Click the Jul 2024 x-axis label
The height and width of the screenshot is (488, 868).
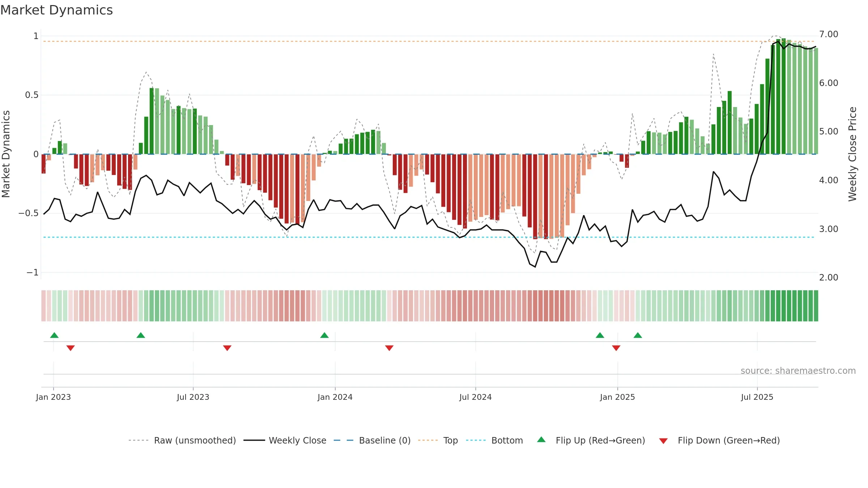pos(476,397)
